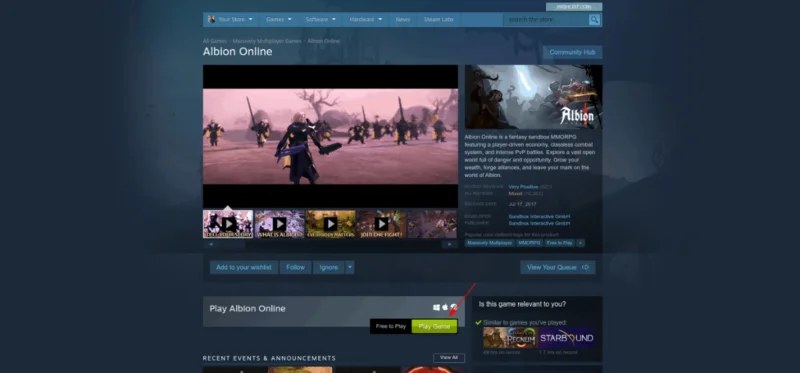
Task: Click the Albion Online header capsule image
Action: 533,97
